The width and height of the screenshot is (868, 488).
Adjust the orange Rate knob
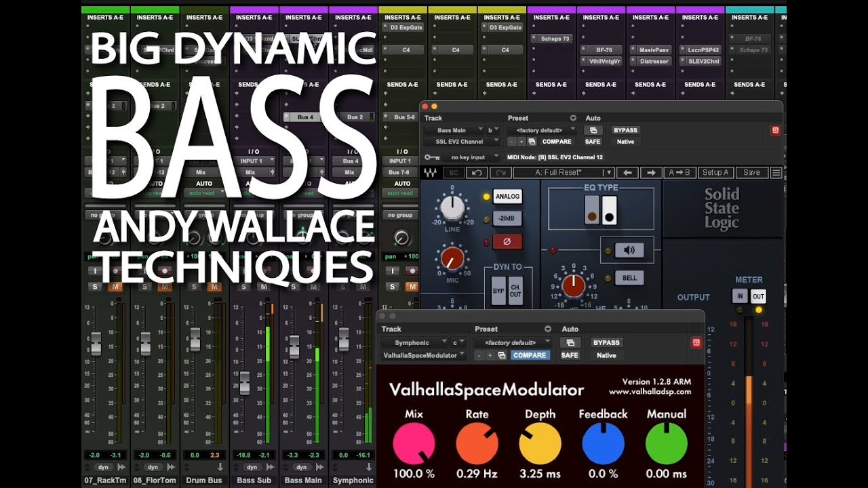477,444
